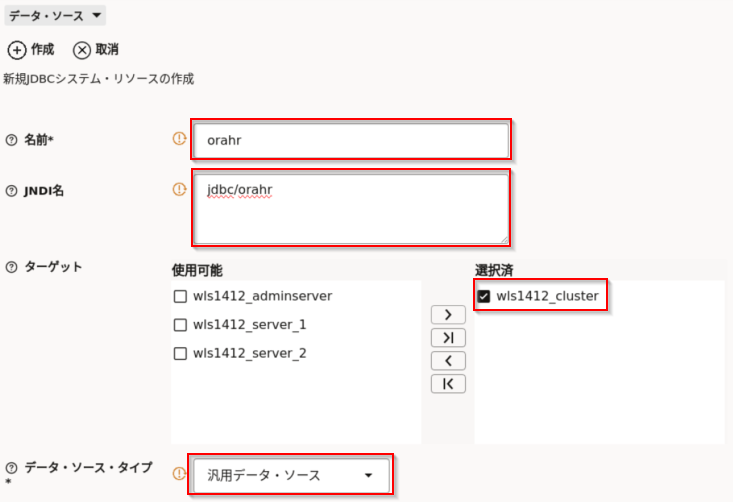This screenshot has height=502, width=733.
Task: Remove selected target with left arrow
Action: tap(448, 361)
